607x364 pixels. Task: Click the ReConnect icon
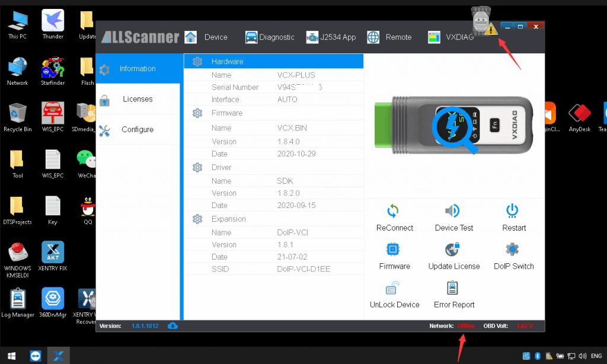point(393,211)
